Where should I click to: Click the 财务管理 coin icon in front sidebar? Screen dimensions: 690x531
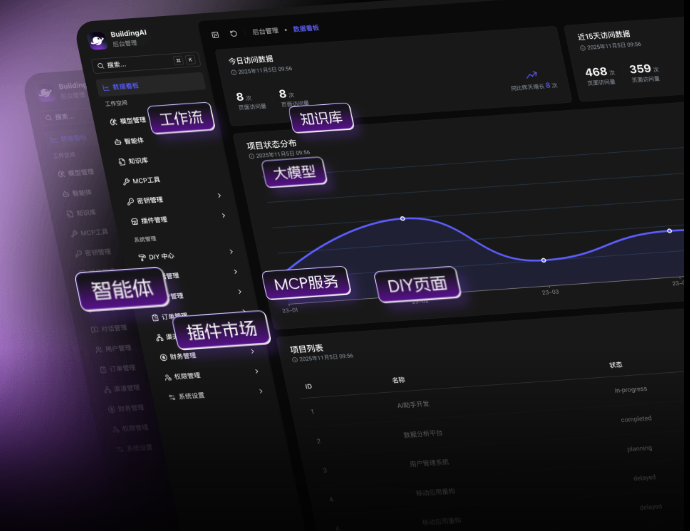pyautogui.click(x=163, y=357)
